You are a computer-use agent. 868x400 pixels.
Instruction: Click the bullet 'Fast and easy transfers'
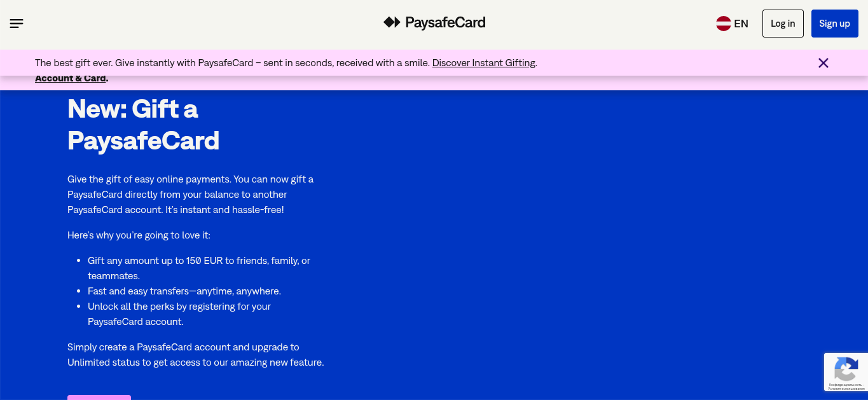184,291
